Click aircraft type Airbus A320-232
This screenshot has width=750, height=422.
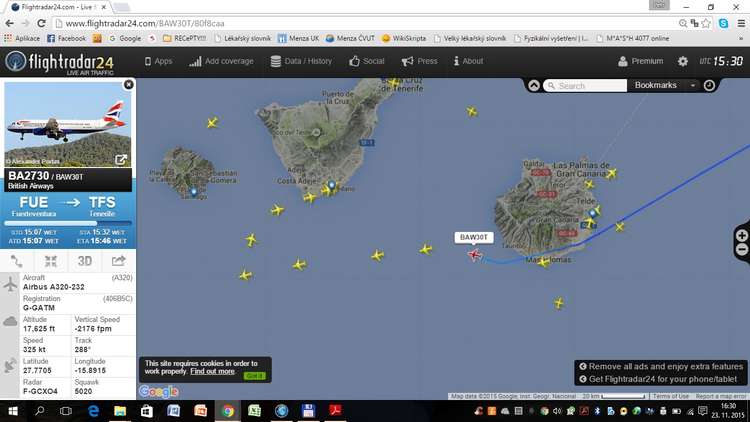pos(54,287)
